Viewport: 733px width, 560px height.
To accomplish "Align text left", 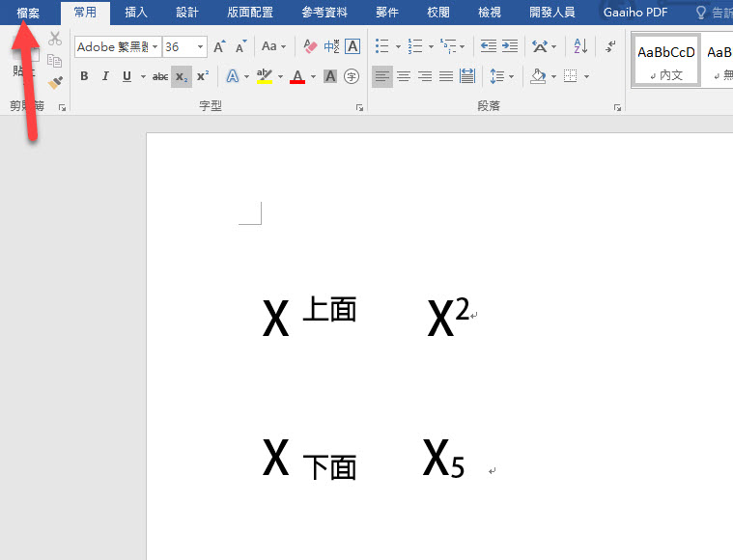I will click(381, 76).
